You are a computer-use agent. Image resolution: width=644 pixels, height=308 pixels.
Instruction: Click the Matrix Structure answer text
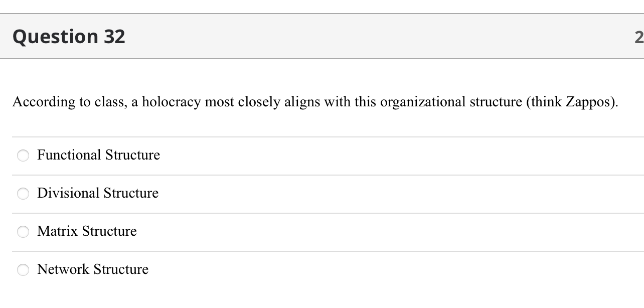coord(87,231)
